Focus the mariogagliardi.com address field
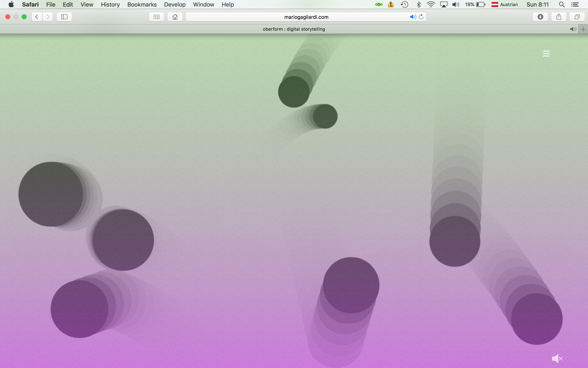Image resolution: width=588 pixels, height=368 pixels. coord(306,17)
